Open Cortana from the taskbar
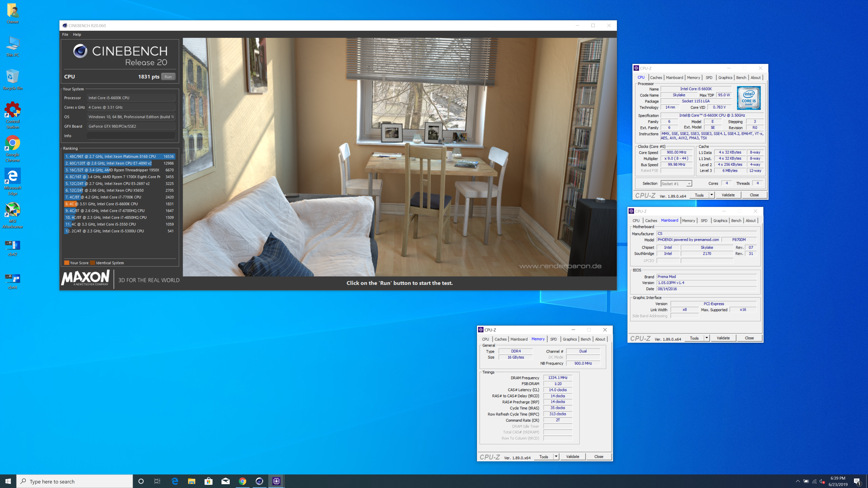868x488 pixels. point(141,481)
